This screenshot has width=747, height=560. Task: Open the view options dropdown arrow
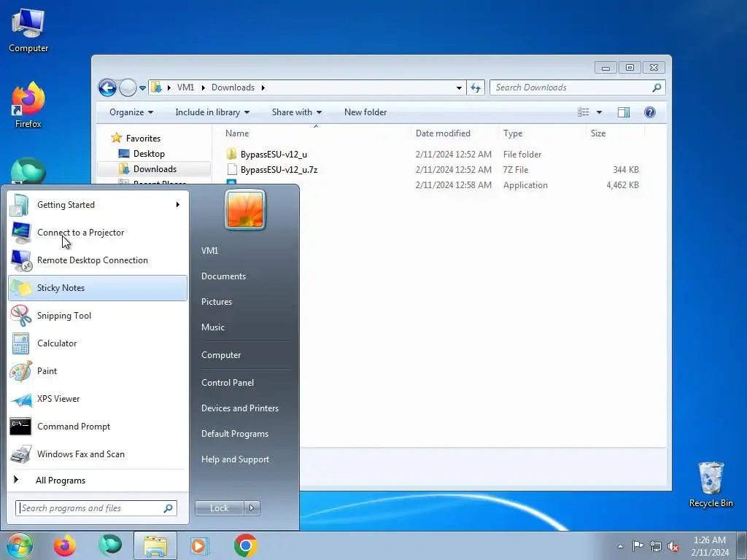tap(600, 112)
